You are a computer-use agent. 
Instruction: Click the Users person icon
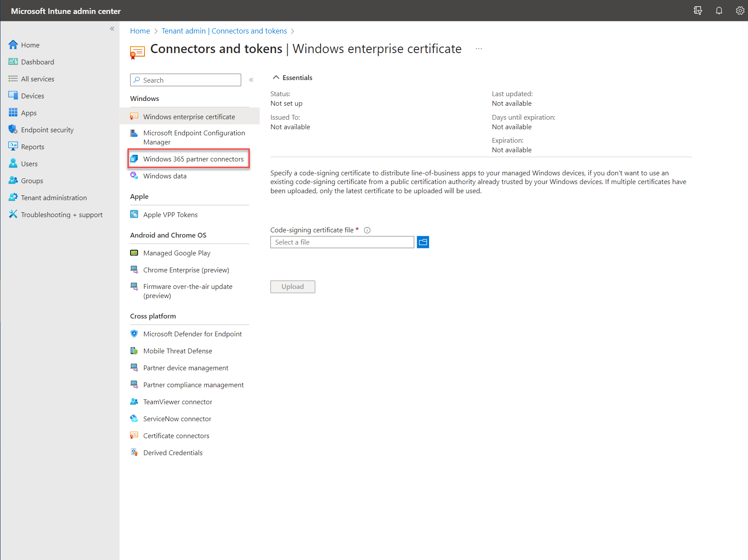click(13, 164)
